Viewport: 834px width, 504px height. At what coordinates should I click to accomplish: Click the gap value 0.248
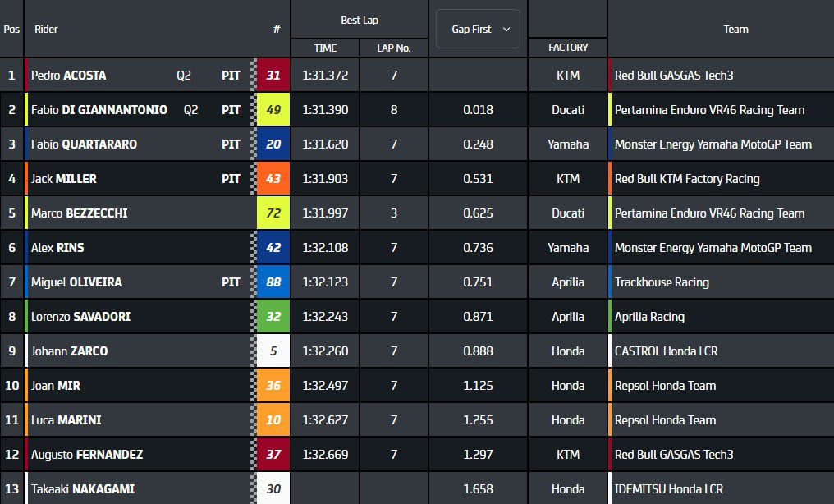click(478, 144)
